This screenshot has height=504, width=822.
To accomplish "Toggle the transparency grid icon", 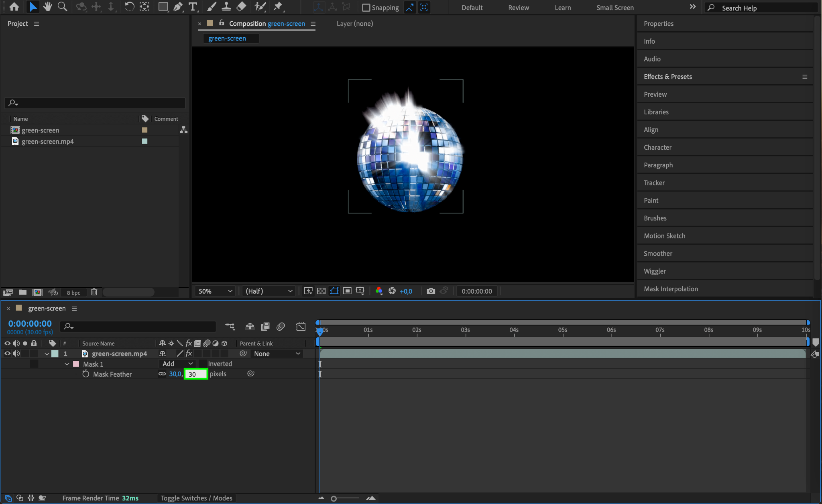I will (321, 291).
